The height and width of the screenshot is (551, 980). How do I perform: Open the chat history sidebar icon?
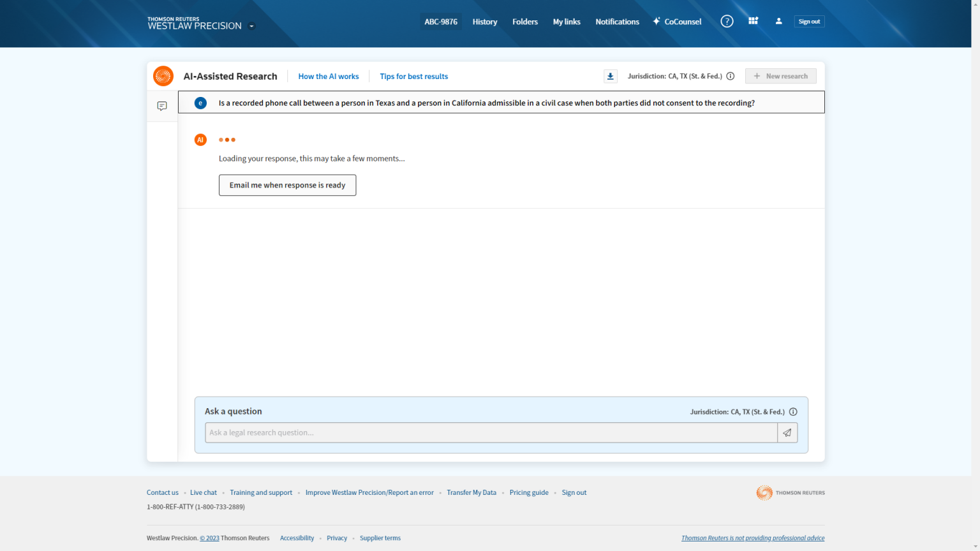coord(162,106)
